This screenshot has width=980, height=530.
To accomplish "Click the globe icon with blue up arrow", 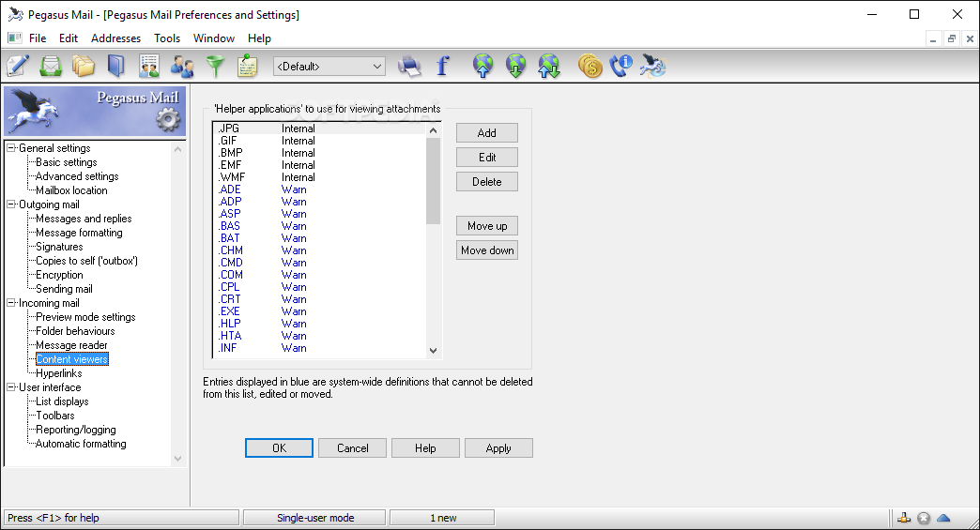I will [483, 66].
